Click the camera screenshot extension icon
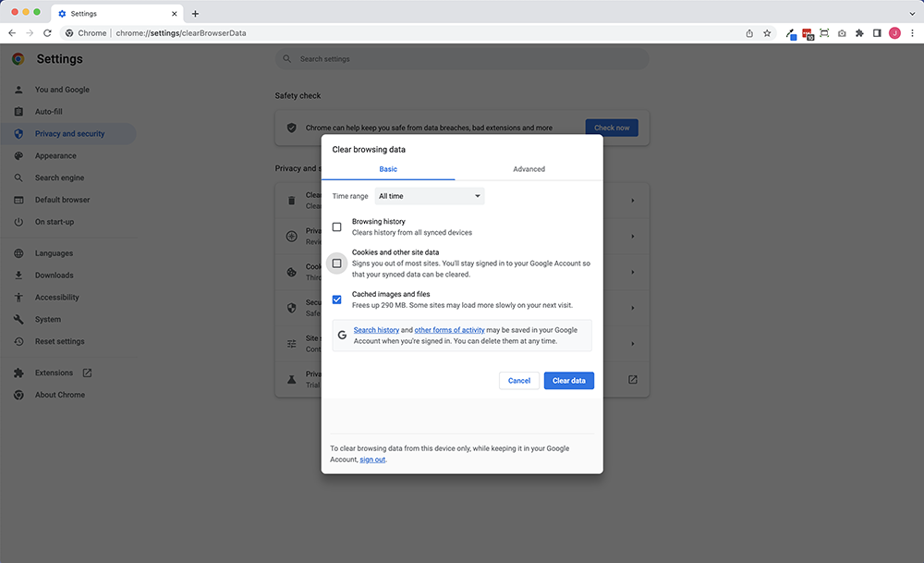Screen dimensions: 924x563 click(x=842, y=33)
